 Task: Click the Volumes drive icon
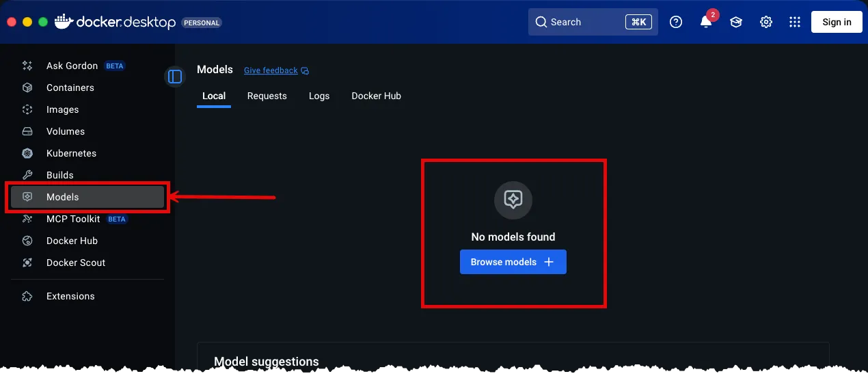(27, 131)
